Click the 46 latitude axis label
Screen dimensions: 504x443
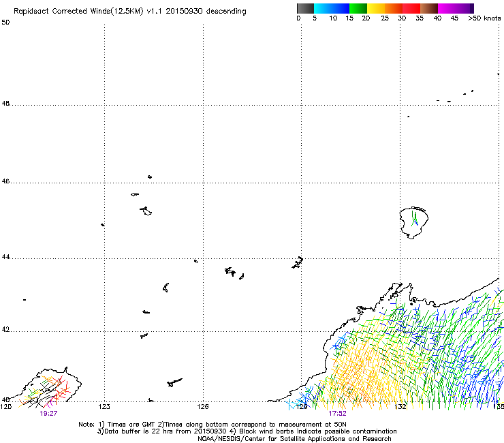coord(5,181)
